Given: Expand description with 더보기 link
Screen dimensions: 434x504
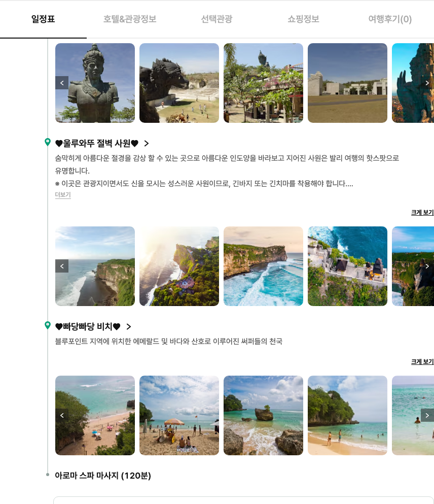Looking at the screenshot, I should [63, 195].
